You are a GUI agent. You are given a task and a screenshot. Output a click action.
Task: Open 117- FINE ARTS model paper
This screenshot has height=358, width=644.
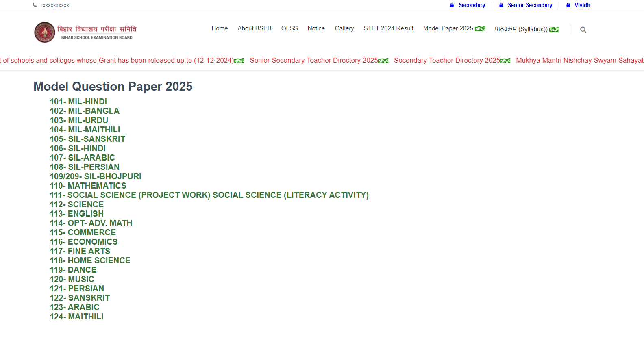[x=80, y=251]
